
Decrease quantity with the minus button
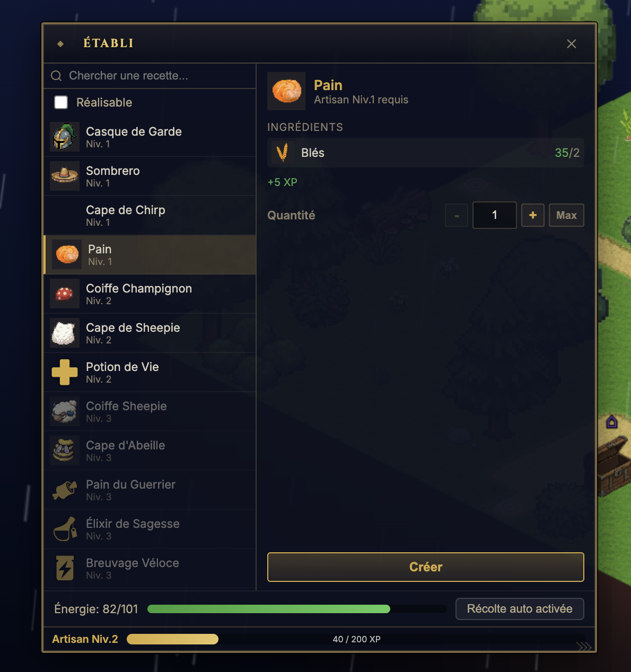[x=457, y=215]
